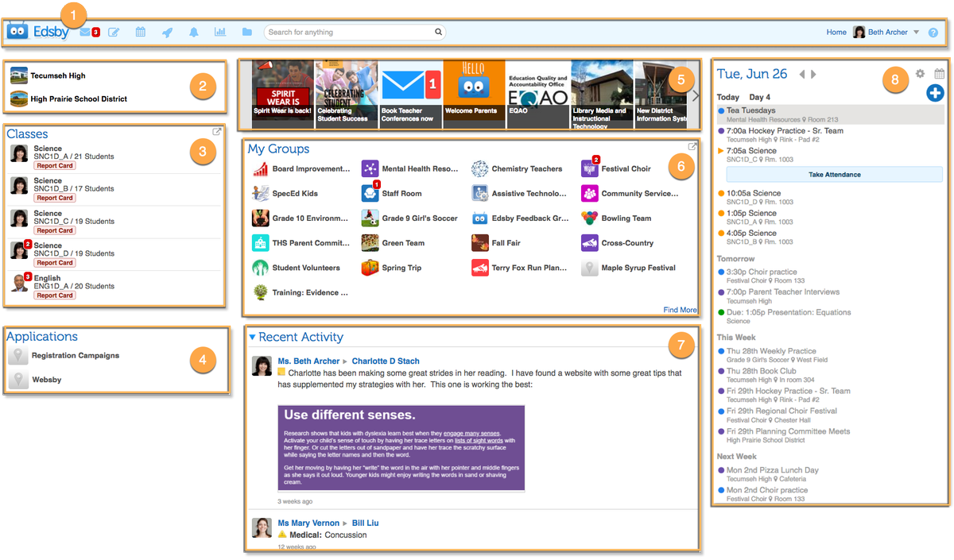Screen dimensions: 954x560
Task: Open the My Groups pop-out expander
Action: pos(692,145)
